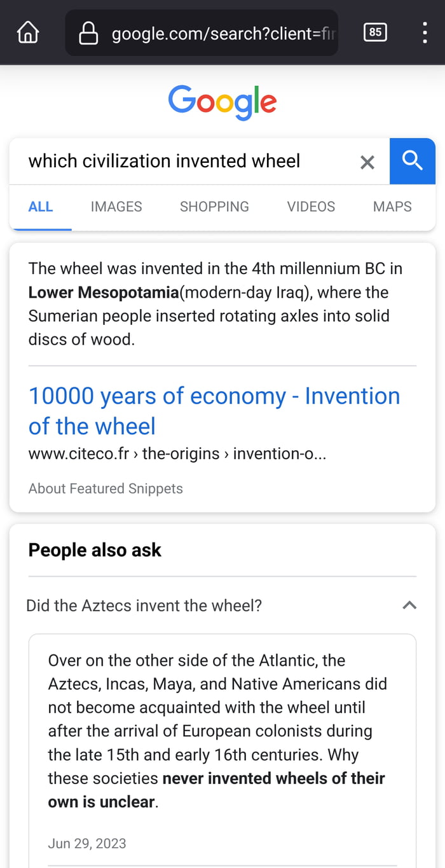Switch to the SHOPPING tab
This screenshot has height=868, width=445.
click(x=214, y=207)
